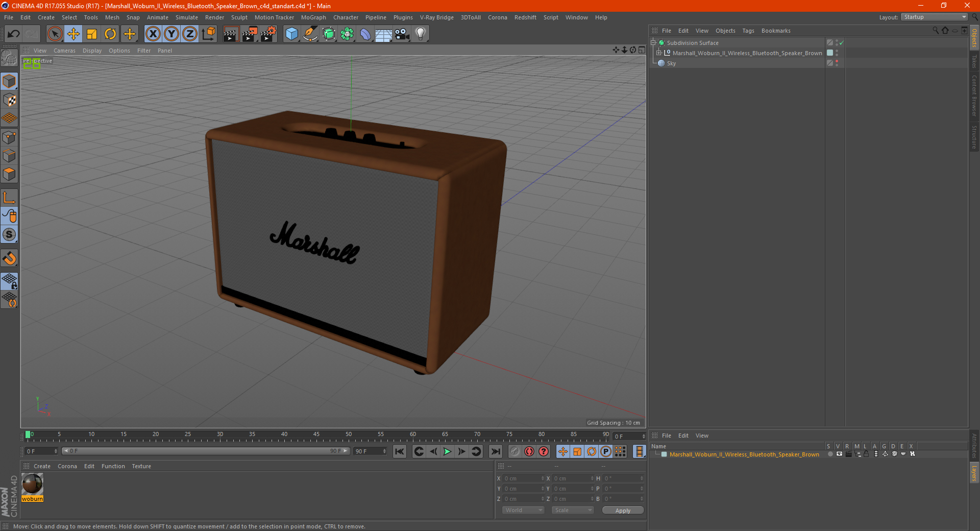Viewport: 980px width, 531px height.
Task: Switch to the Structure side tab
Action: coord(974,137)
